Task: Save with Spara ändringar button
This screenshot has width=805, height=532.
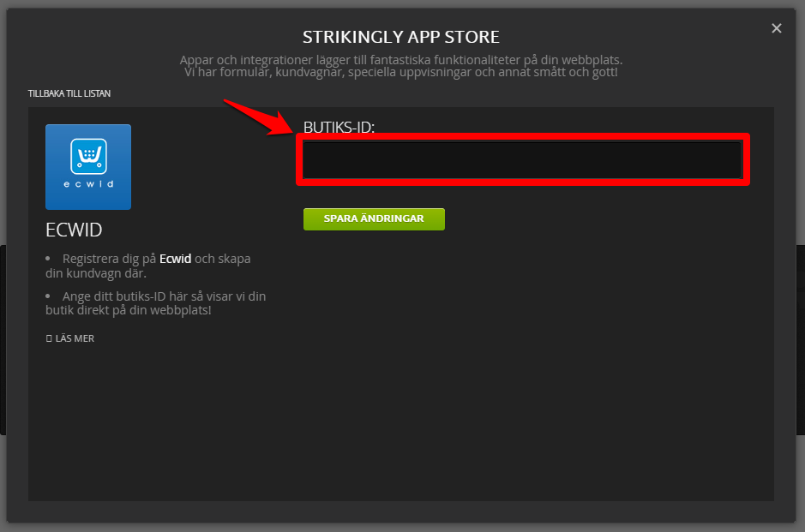Action: tap(374, 219)
